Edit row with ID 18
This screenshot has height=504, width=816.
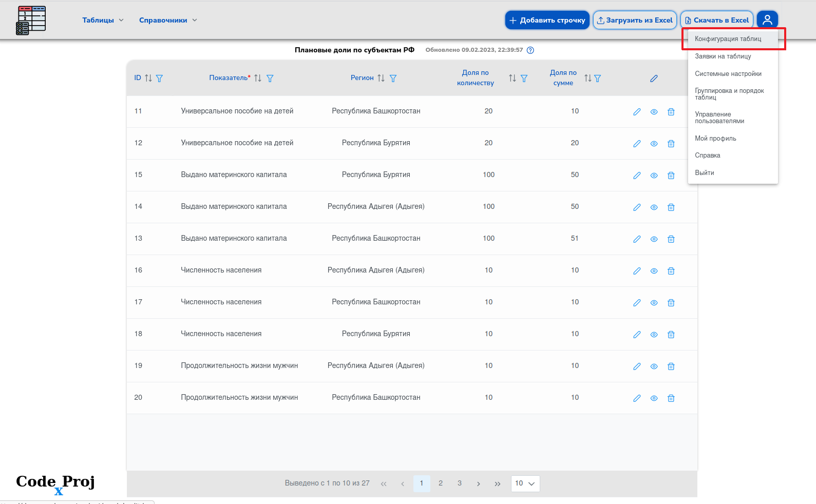pos(637,335)
